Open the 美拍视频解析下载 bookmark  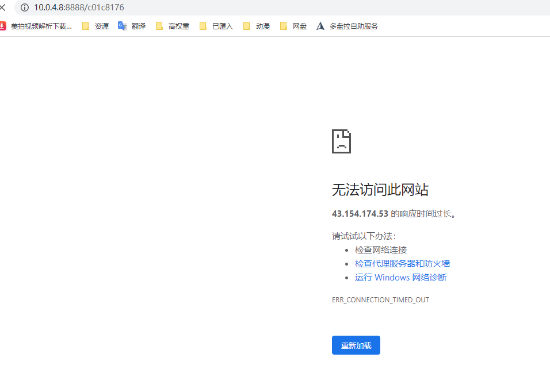(x=37, y=25)
